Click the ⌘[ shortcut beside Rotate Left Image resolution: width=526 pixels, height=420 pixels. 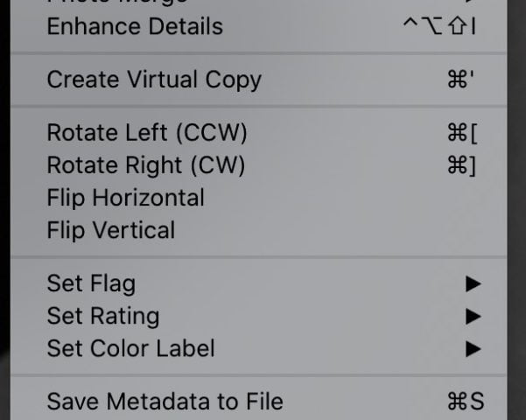point(462,133)
